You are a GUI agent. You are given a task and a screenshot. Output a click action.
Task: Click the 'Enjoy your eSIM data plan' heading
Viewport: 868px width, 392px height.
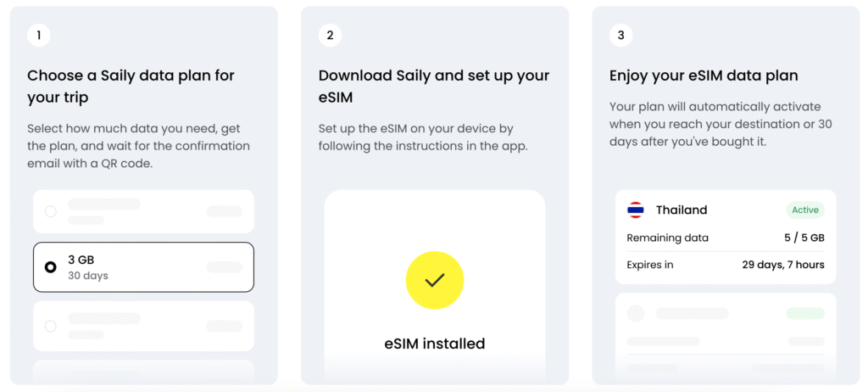click(x=704, y=76)
